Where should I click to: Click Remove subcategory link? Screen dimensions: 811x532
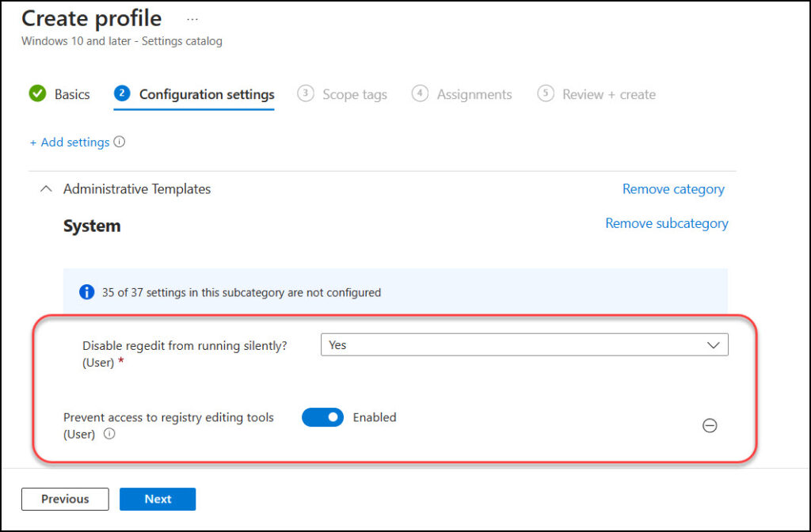[x=667, y=223]
